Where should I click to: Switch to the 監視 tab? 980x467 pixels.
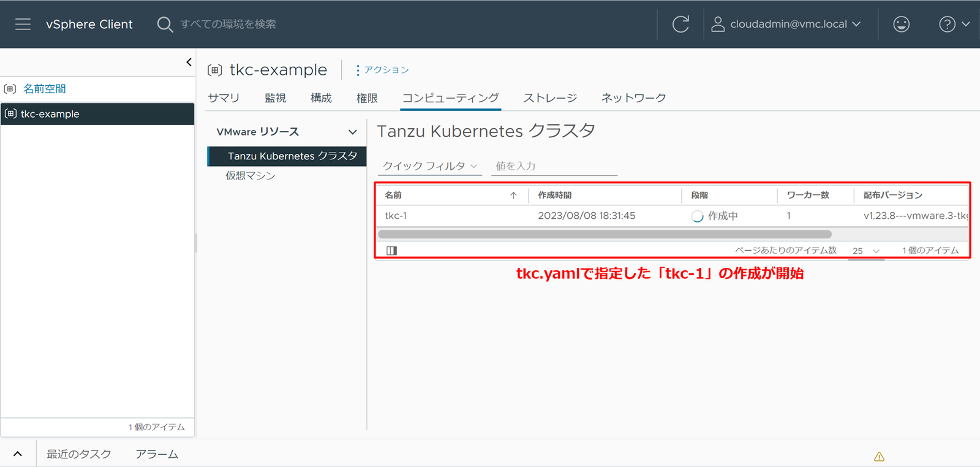275,98
